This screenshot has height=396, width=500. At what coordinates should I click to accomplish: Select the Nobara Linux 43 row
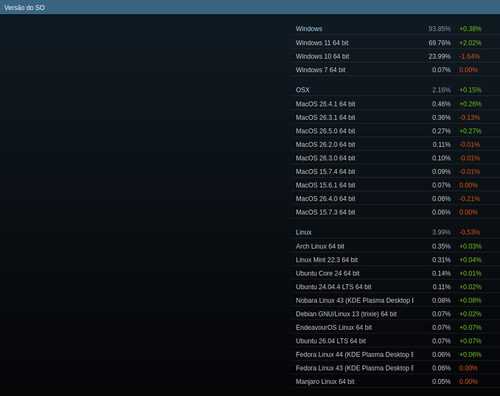pos(396,300)
